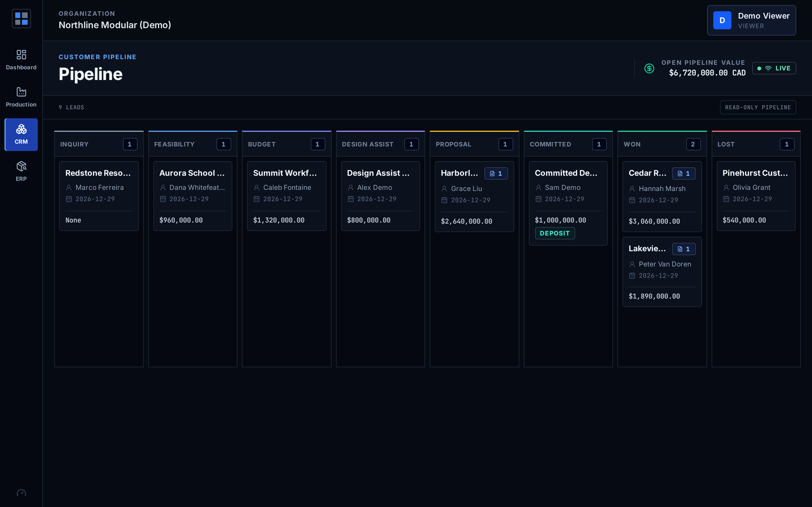Viewport: 812px width, 507px height.
Task: Open the Pinehurst Custom lead card
Action: pyautogui.click(x=756, y=196)
